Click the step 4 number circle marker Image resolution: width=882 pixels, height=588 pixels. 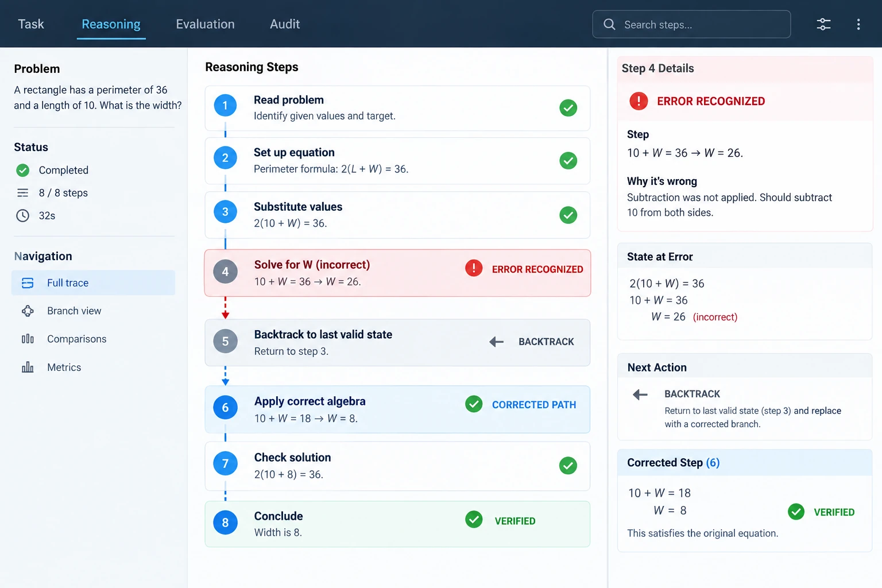tap(225, 272)
